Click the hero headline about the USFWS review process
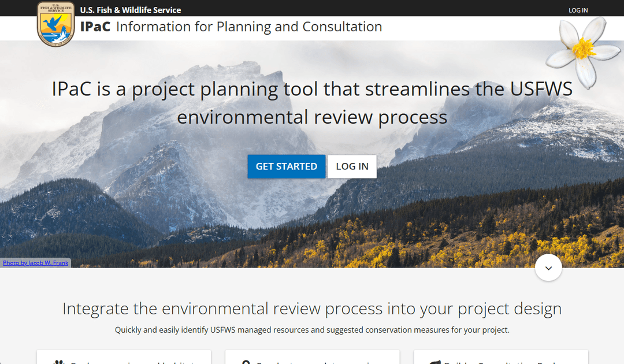Image resolution: width=624 pixels, height=364 pixels. coord(312,103)
